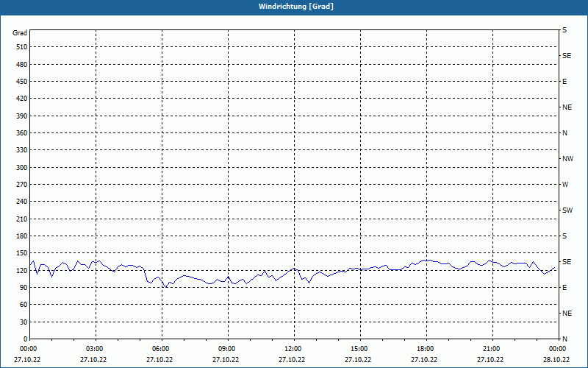Click the 270 degree axis label
Viewport: 588px width, 368px height.
[x=21, y=185]
